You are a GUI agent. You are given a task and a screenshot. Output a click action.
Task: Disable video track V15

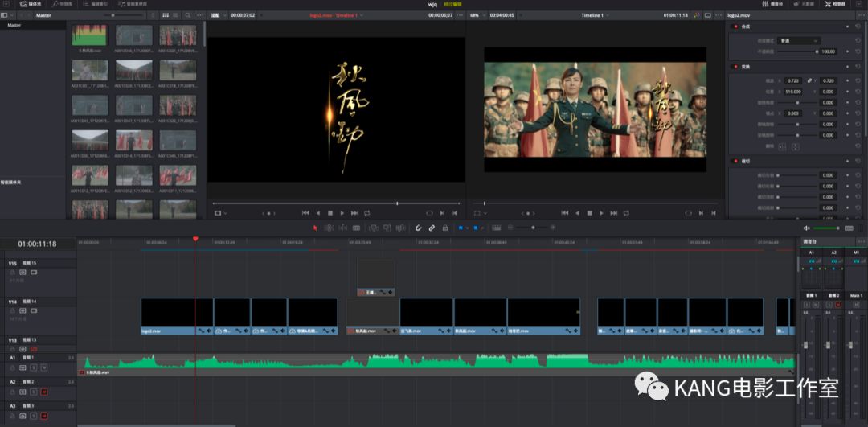tap(33, 273)
